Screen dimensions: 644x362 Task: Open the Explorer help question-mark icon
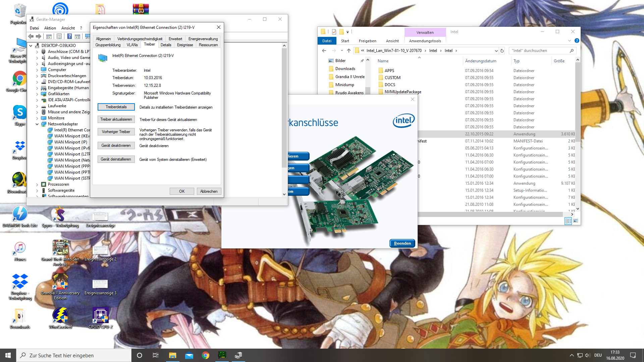577,41
